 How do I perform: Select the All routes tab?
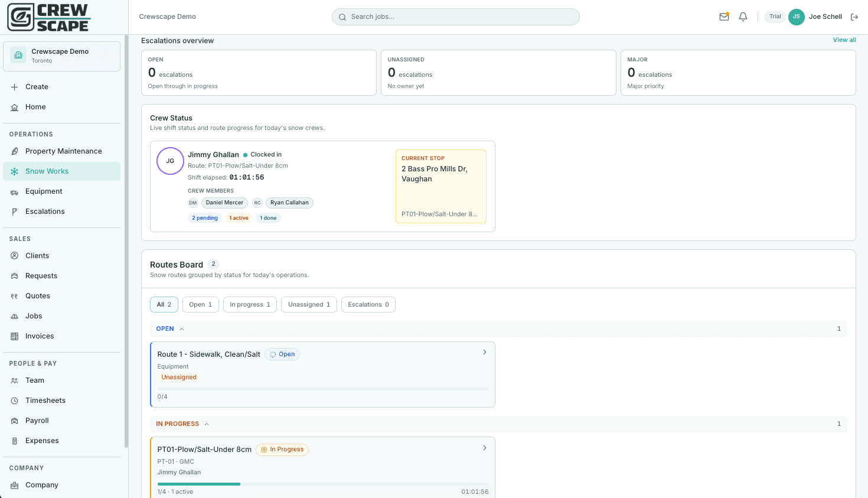[x=164, y=304]
